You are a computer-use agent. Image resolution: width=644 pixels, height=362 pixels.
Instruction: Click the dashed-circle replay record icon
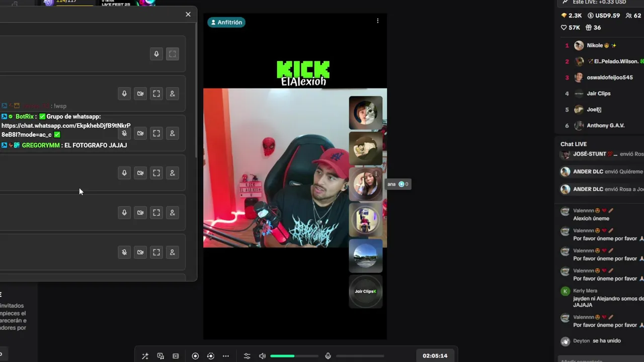210,356
